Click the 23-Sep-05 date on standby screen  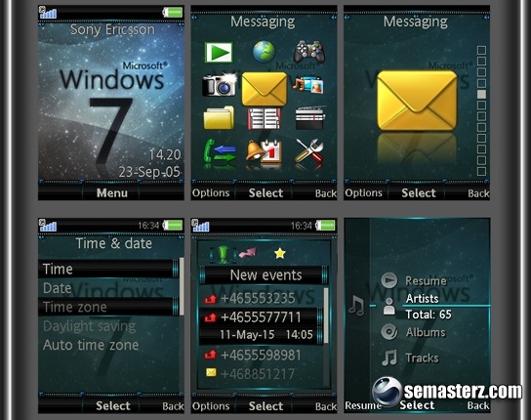(149, 172)
